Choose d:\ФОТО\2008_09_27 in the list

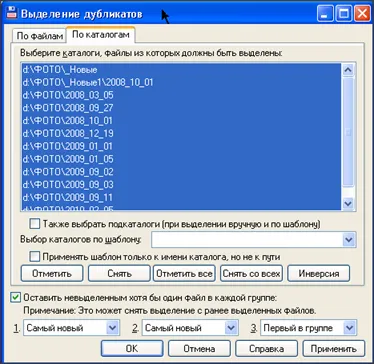tap(182, 108)
